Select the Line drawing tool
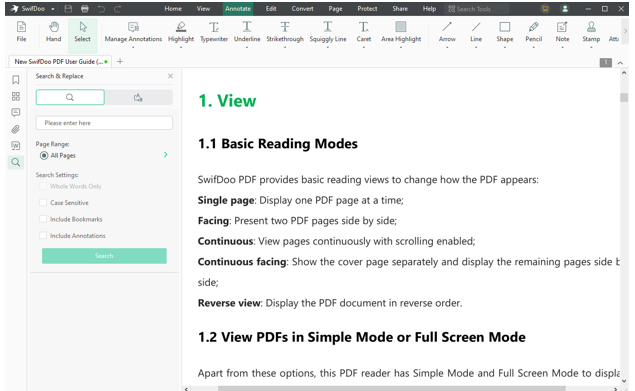This screenshot has height=391, width=635. pos(476,32)
